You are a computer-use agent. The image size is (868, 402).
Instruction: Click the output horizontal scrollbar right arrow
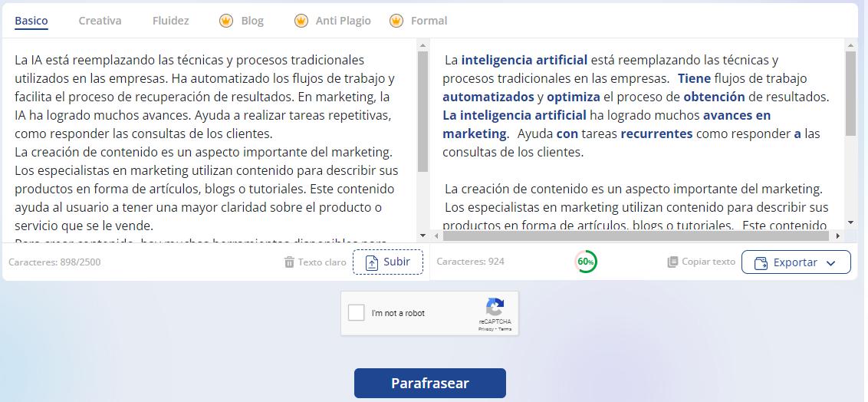[x=837, y=236]
